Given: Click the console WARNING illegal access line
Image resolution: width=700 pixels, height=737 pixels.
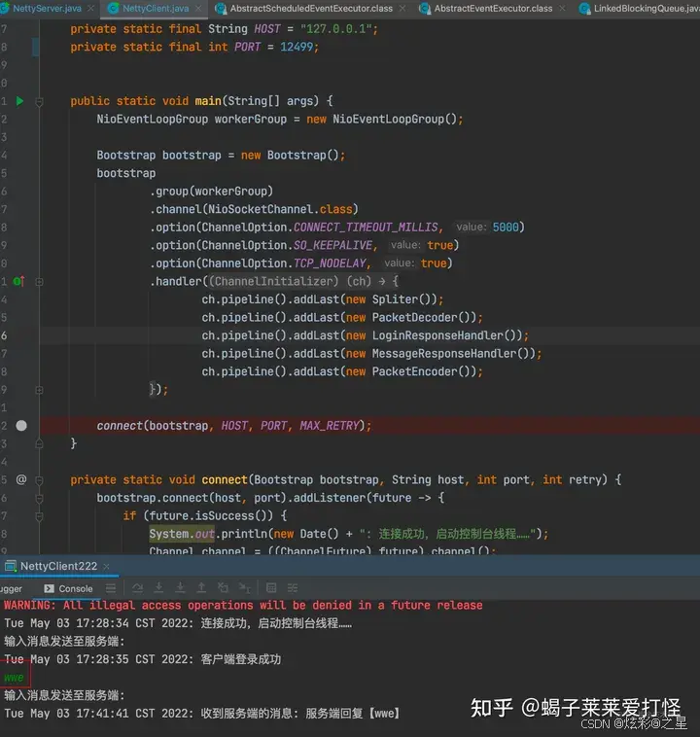Looking at the screenshot, I should (243, 606).
